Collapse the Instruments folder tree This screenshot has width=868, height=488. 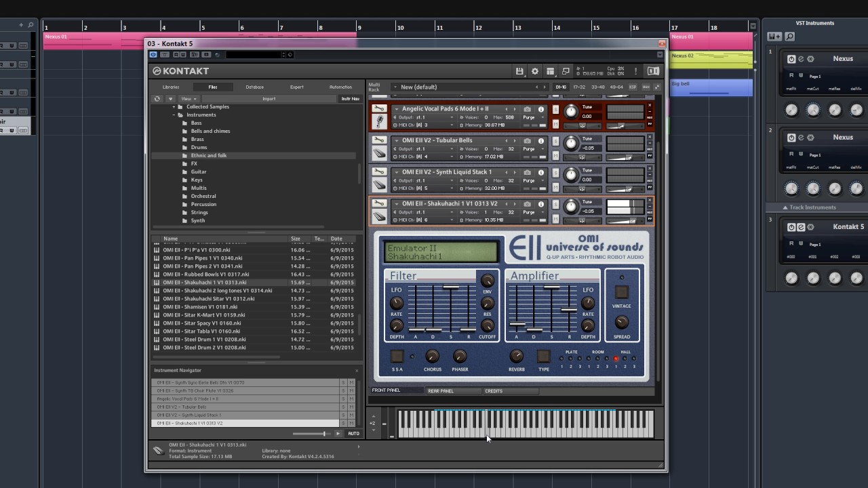(174, 115)
